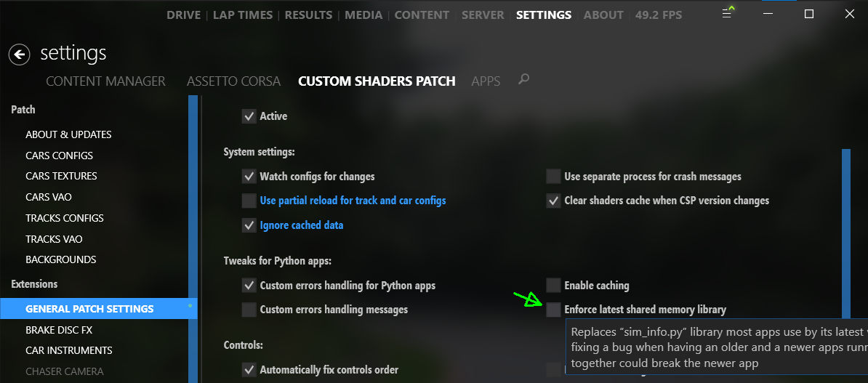Open Brake Disc FX extension settings
Screen dimensions: 868x383
click(x=59, y=330)
